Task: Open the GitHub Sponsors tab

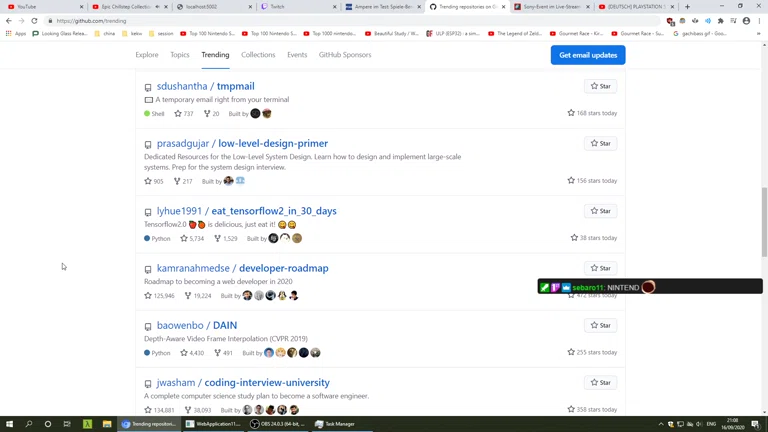Action: coord(345,55)
